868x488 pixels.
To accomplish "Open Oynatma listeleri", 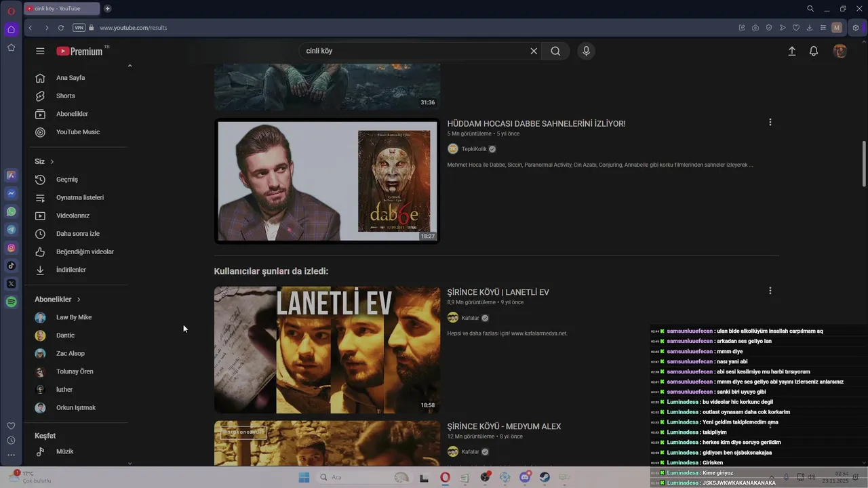I will 80,197.
